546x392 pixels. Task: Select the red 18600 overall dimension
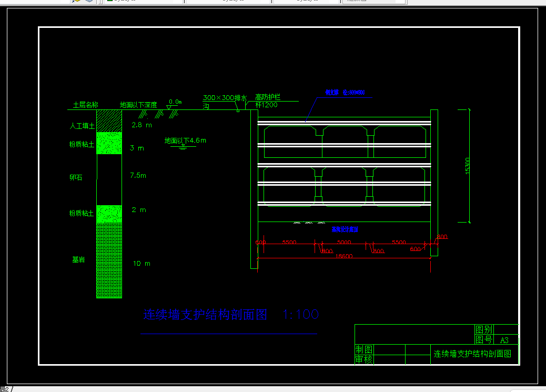(x=344, y=256)
